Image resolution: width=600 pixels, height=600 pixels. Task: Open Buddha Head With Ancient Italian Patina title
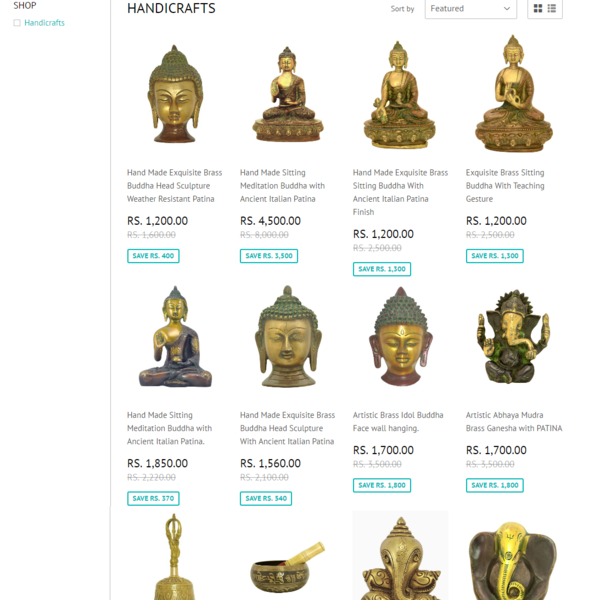[x=287, y=428]
